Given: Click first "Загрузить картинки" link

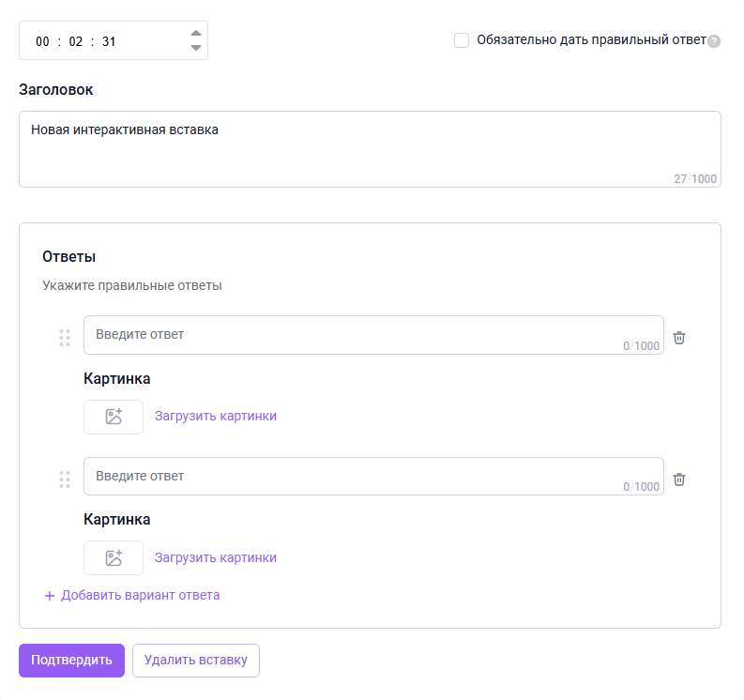Looking at the screenshot, I should [x=216, y=416].
